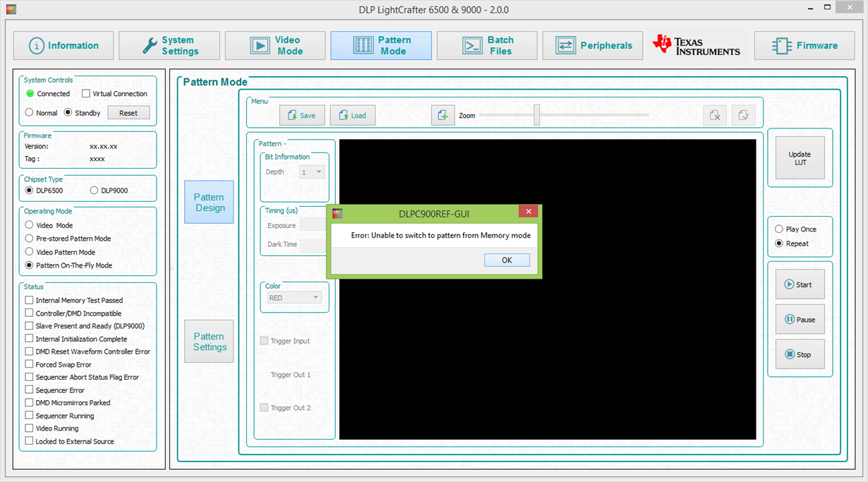868x482 pixels.
Task: Adjust the Zoom slider handle
Action: [x=537, y=115]
